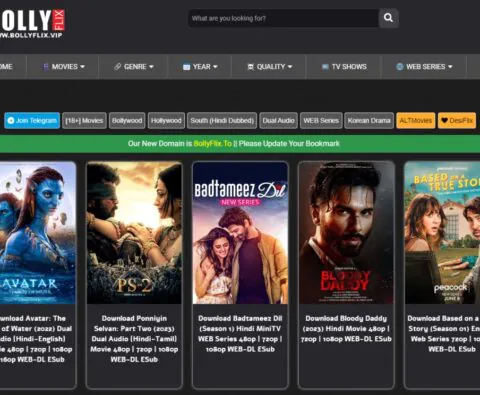Click the Telegram icon in Join Telegram
The height and width of the screenshot is (395, 480).
[x=11, y=120]
